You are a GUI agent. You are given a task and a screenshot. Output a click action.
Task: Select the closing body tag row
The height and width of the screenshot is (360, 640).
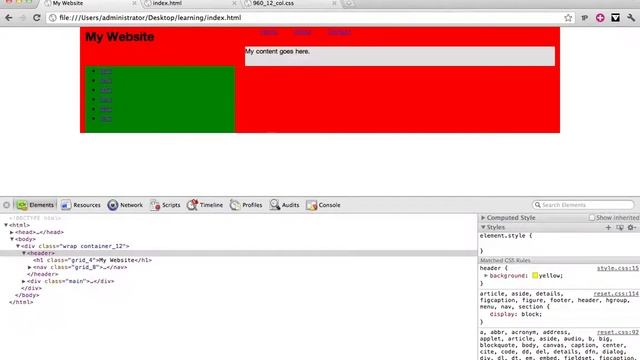(x=27, y=295)
